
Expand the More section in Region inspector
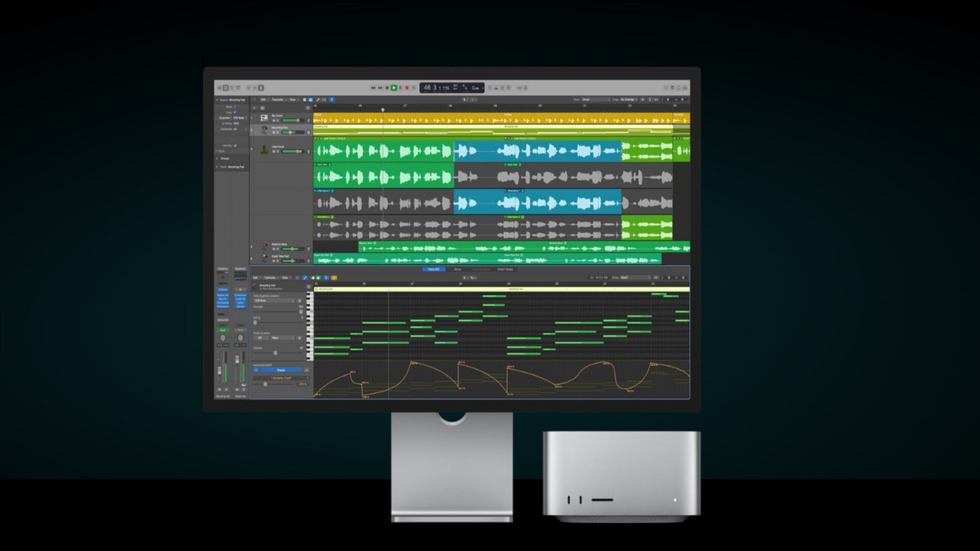[x=217, y=151]
